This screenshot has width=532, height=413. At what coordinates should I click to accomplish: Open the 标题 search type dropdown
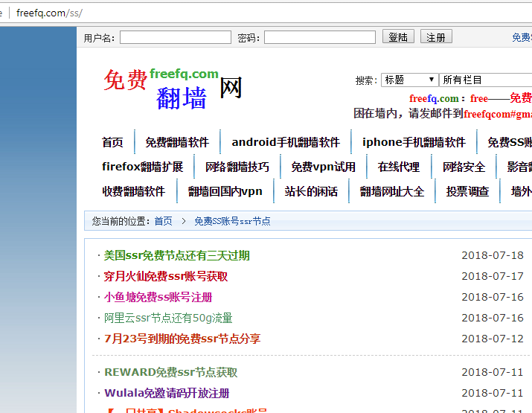(x=409, y=80)
